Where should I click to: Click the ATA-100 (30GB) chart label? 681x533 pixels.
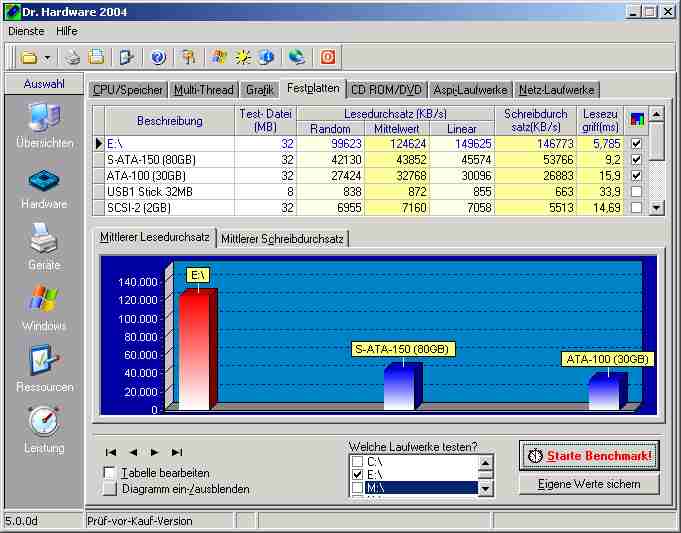[608, 359]
